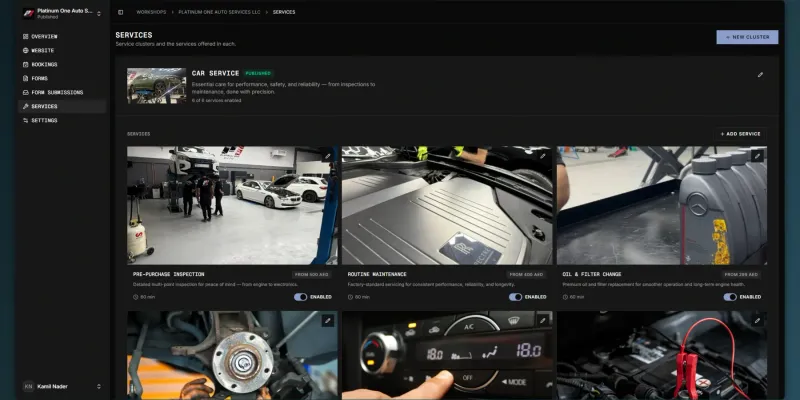Image resolution: width=800 pixels, height=400 pixels.
Task: Click the wheel hub brake photo
Action: (232, 356)
